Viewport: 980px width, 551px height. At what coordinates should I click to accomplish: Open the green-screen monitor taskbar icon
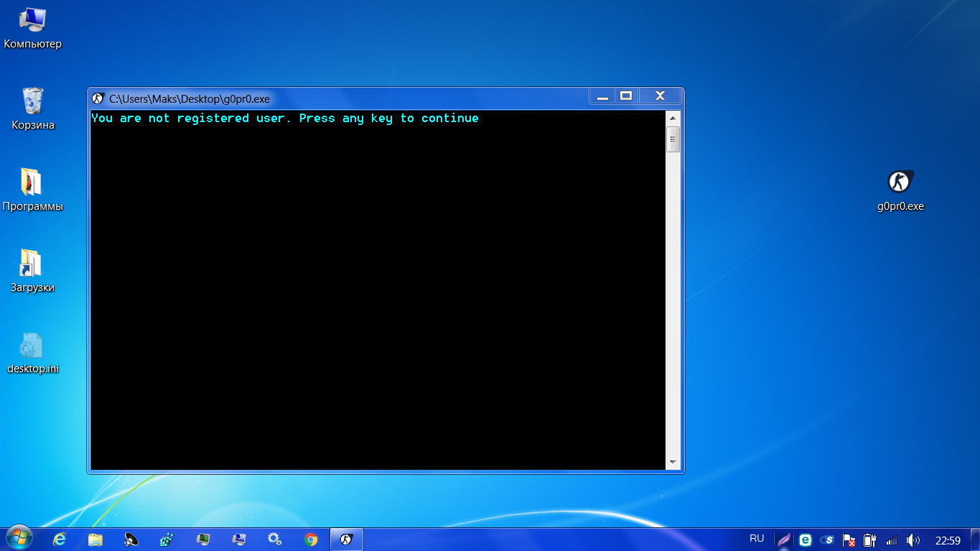[x=203, y=540]
